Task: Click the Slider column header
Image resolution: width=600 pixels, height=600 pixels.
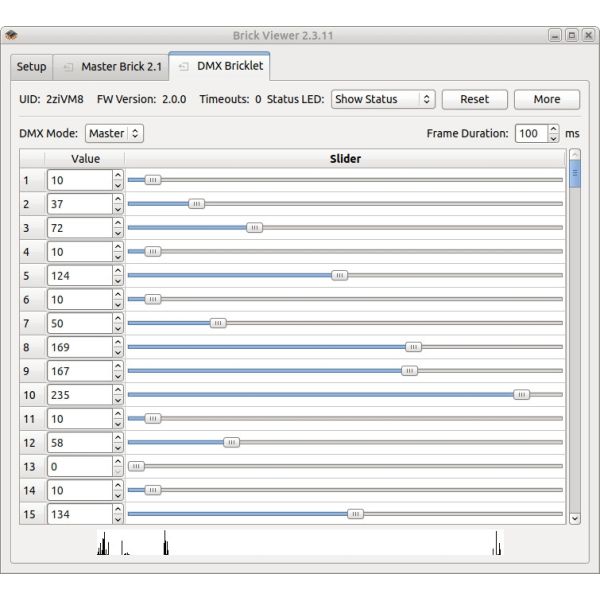Action: point(345,159)
